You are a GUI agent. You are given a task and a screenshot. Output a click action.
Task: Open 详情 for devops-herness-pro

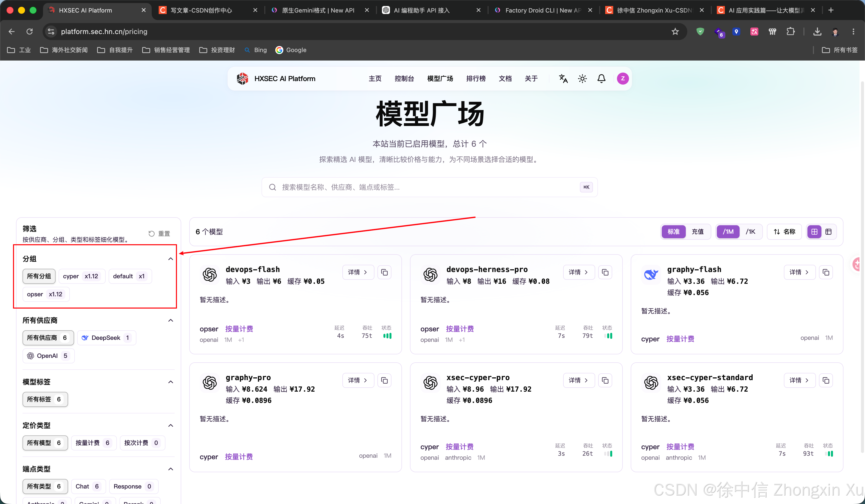pyautogui.click(x=579, y=273)
